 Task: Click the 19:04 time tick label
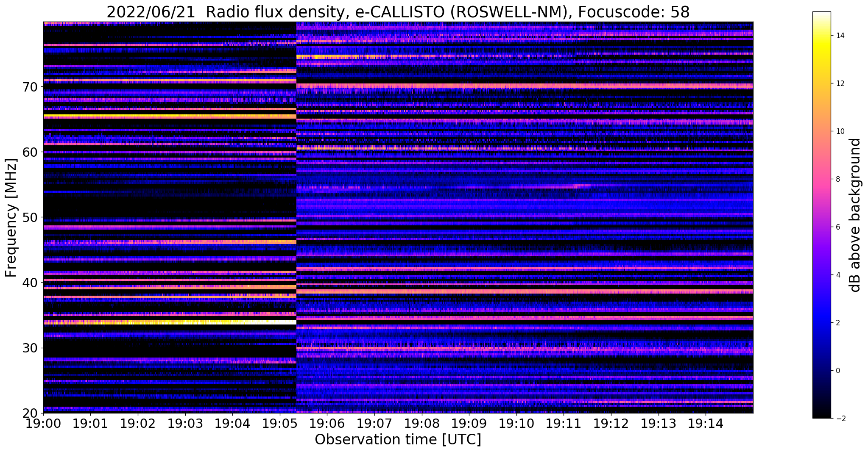coord(232,424)
